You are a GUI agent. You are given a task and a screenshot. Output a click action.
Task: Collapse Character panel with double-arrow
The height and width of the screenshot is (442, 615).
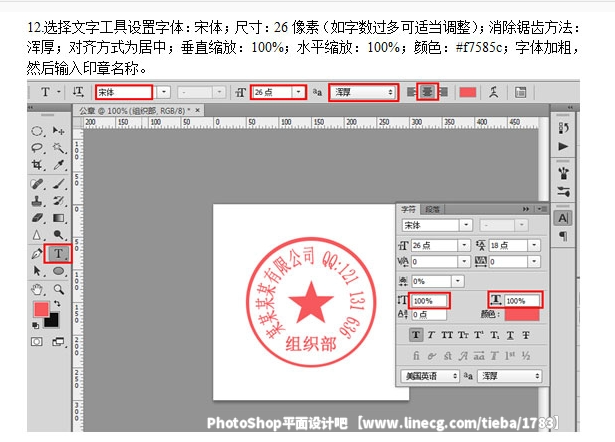[x=526, y=209]
